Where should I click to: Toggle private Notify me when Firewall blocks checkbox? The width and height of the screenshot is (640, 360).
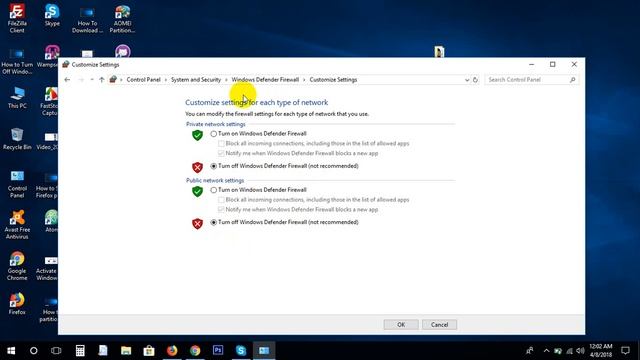(221, 153)
